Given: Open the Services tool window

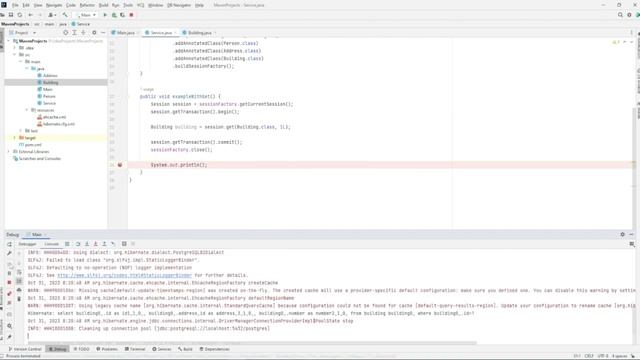Looking at the screenshot, I should click(162, 349).
